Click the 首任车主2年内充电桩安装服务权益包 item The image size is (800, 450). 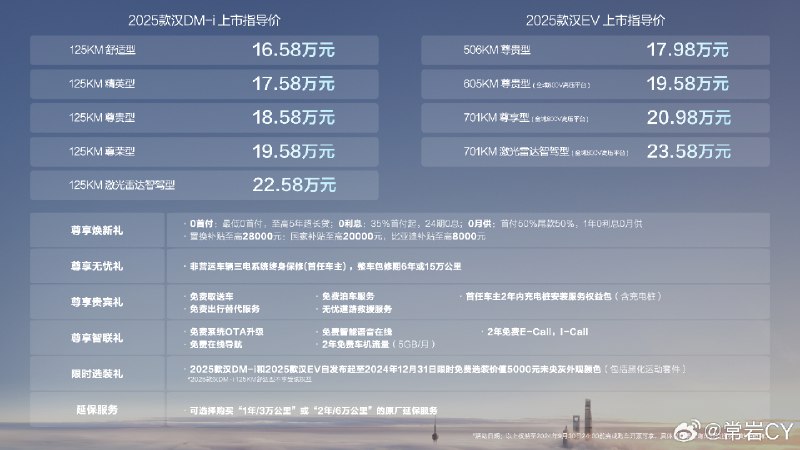563,296
